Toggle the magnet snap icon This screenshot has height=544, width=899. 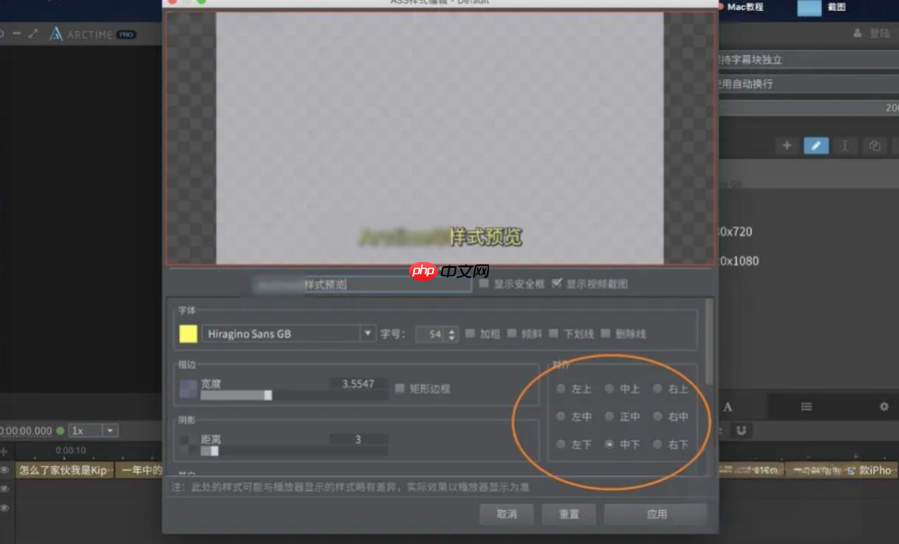(x=741, y=430)
